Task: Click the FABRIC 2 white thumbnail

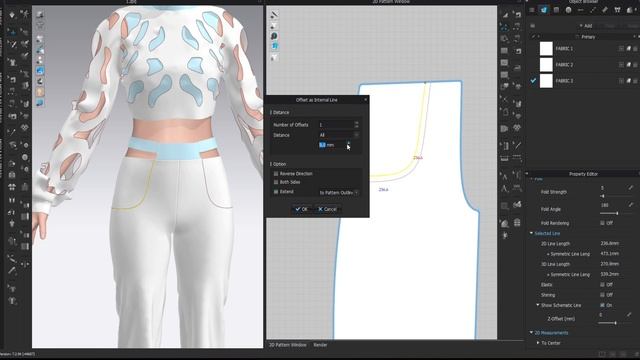Action: pyautogui.click(x=546, y=64)
